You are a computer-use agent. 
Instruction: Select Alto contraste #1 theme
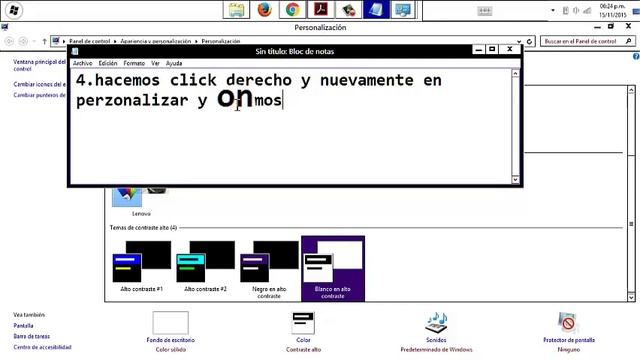(x=142, y=267)
